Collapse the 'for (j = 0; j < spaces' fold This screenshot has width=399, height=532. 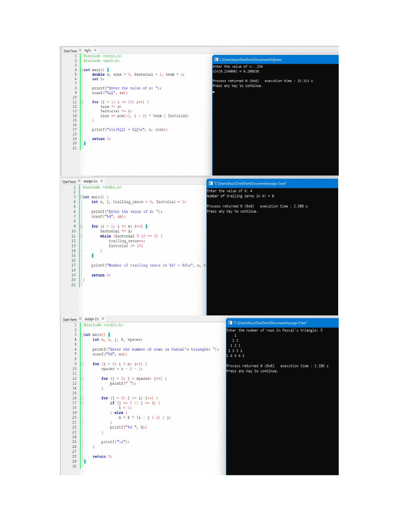(83, 378)
